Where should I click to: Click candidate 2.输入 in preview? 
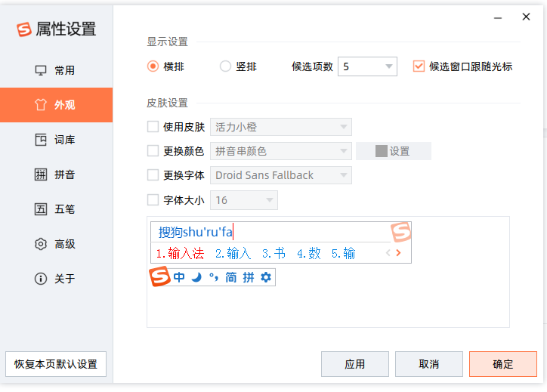point(233,253)
